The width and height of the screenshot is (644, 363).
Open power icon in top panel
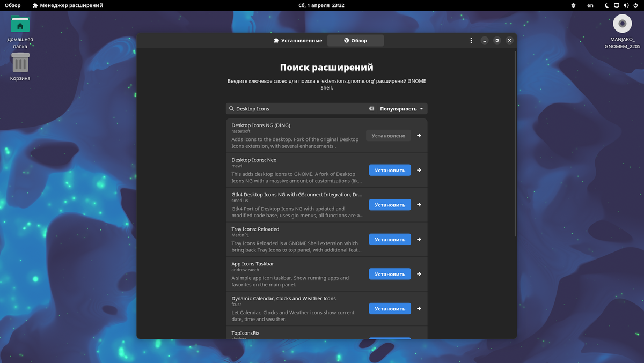[636, 5]
